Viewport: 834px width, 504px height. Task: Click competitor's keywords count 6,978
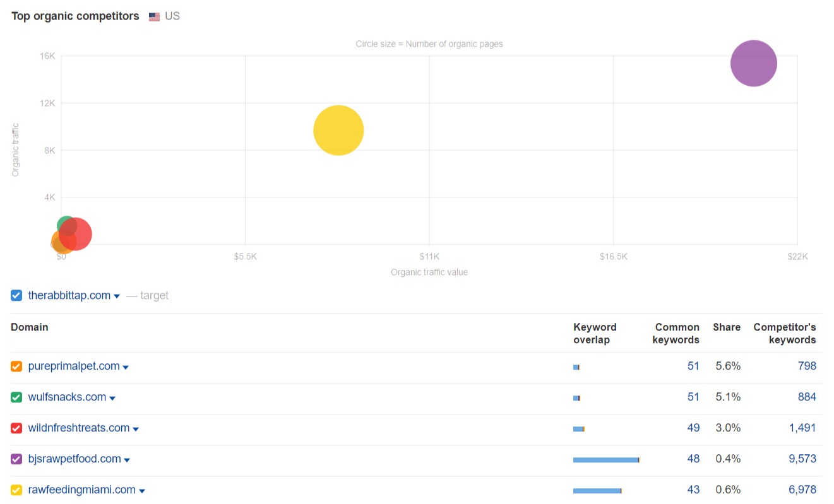point(802,489)
